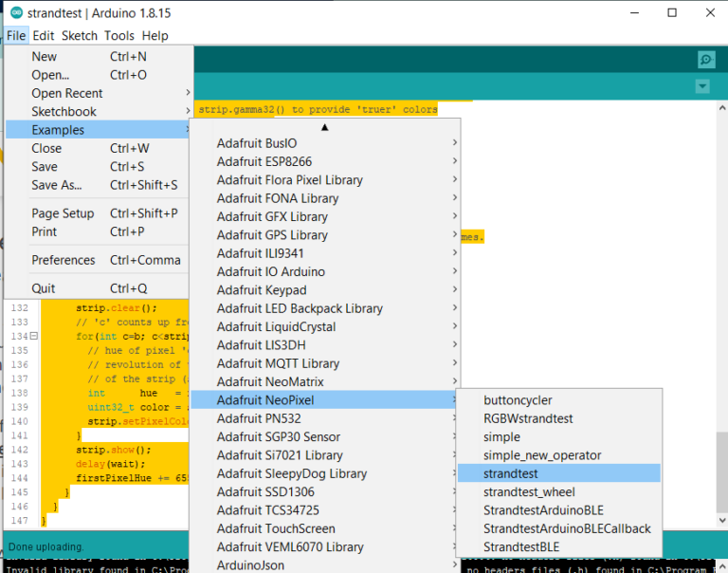Open Page Setup from File menu
Image resolution: width=728 pixels, height=573 pixels.
[99, 213]
